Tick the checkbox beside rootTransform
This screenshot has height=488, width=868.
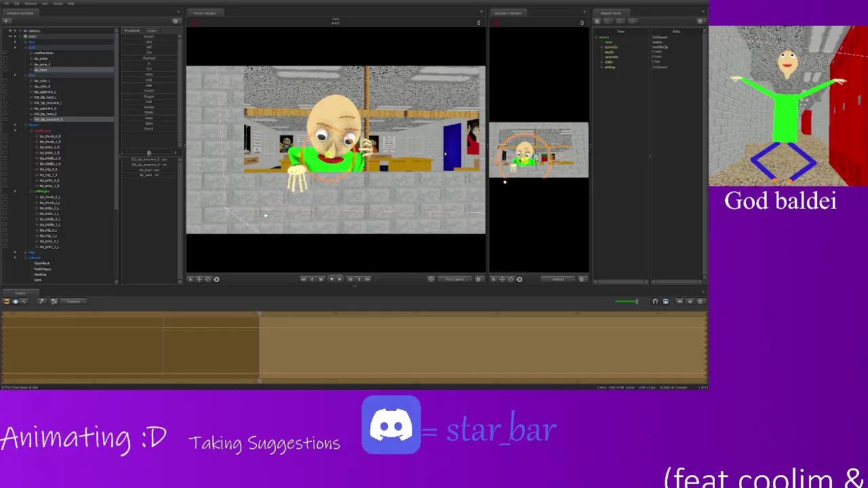[5, 53]
